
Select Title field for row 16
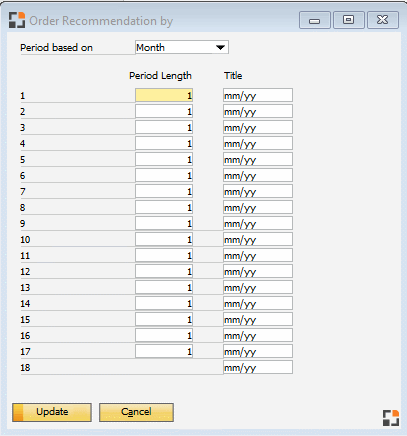point(258,335)
